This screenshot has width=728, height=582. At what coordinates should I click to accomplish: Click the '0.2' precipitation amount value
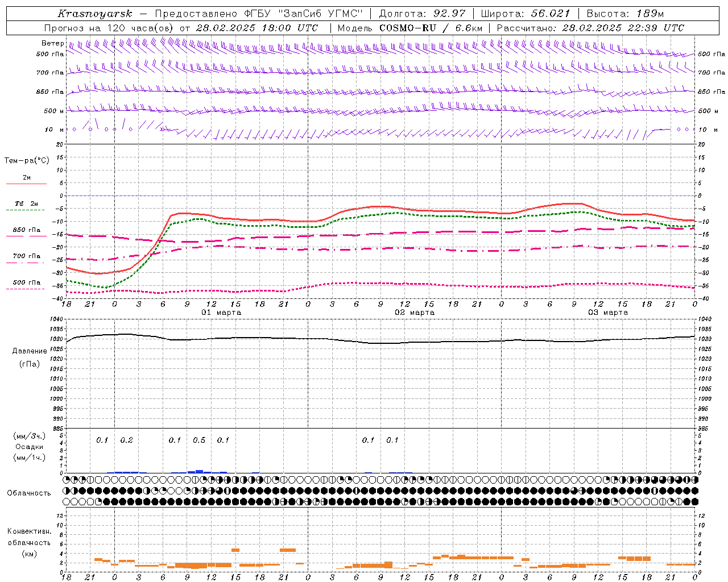click(x=126, y=440)
